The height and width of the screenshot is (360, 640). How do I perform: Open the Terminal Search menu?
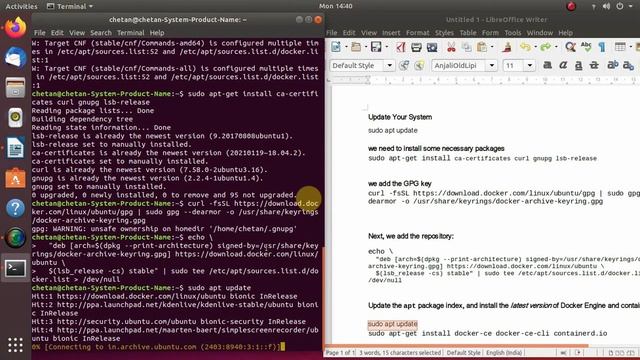point(101,33)
